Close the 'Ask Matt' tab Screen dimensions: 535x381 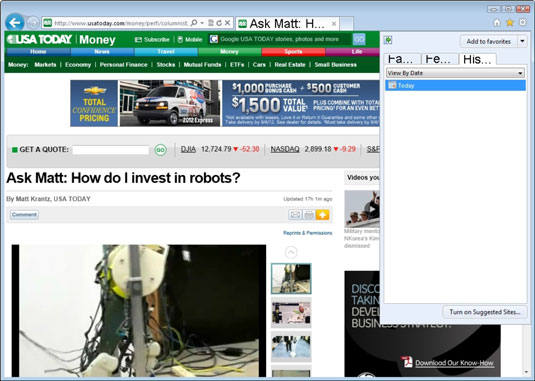click(x=334, y=24)
